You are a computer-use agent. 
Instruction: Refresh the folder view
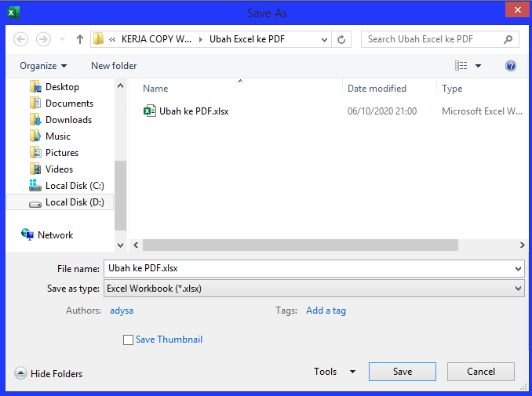[341, 39]
